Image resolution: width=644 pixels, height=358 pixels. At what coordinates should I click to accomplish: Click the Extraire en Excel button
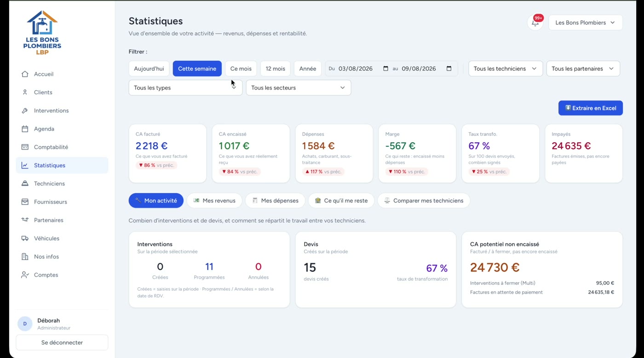(591, 108)
